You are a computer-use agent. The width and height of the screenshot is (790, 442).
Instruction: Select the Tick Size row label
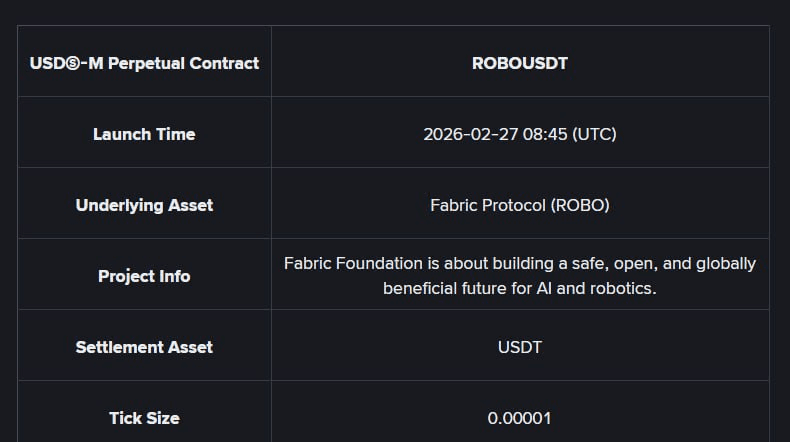click(144, 418)
